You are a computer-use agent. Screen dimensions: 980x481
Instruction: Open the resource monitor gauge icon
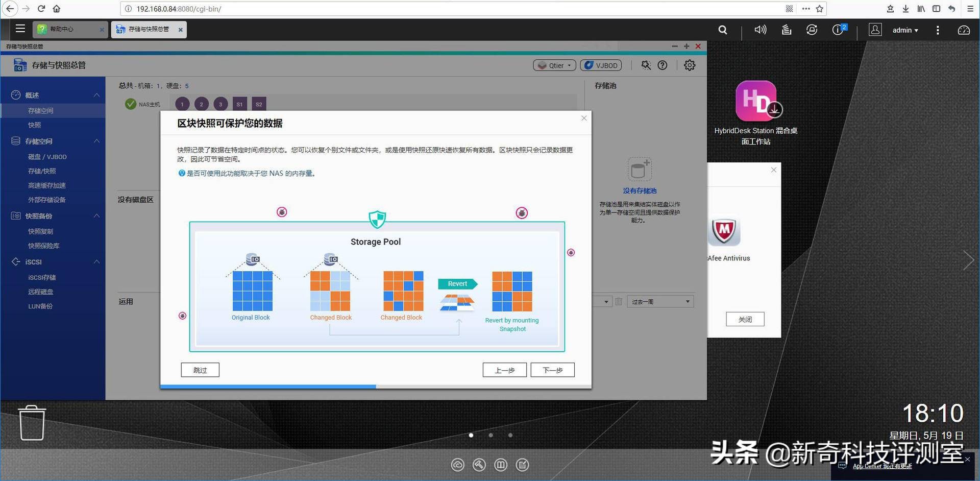click(964, 30)
